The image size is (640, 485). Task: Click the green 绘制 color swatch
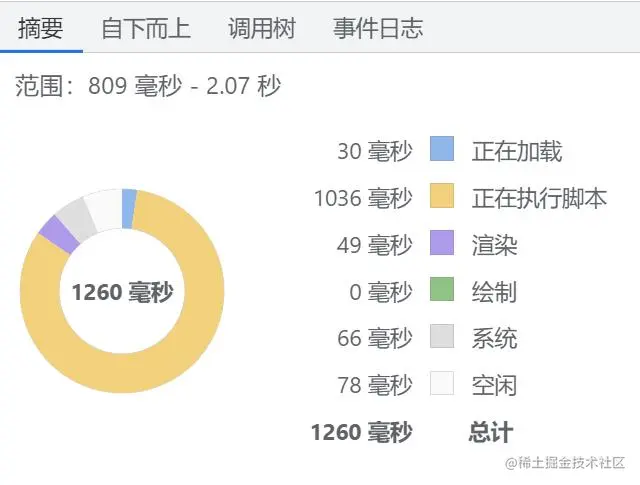coord(442,291)
